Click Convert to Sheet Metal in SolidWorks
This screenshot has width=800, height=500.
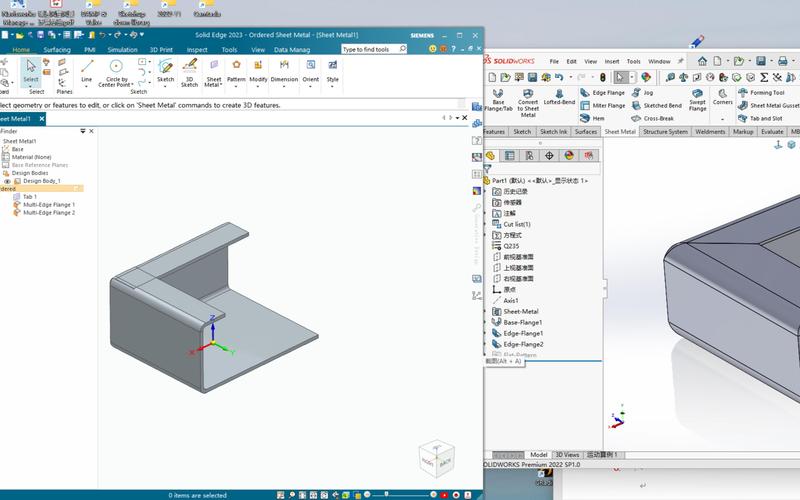tap(528, 103)
